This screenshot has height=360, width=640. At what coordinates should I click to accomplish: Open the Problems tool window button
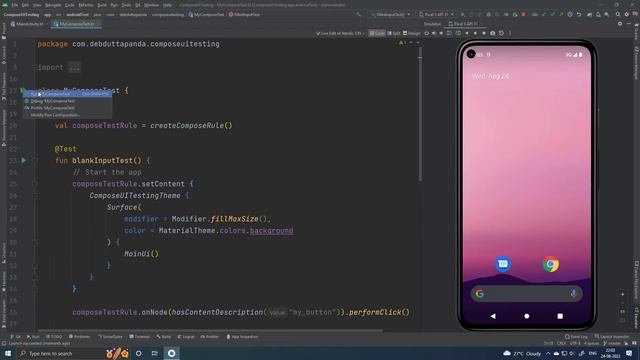(x=79, y=337)
